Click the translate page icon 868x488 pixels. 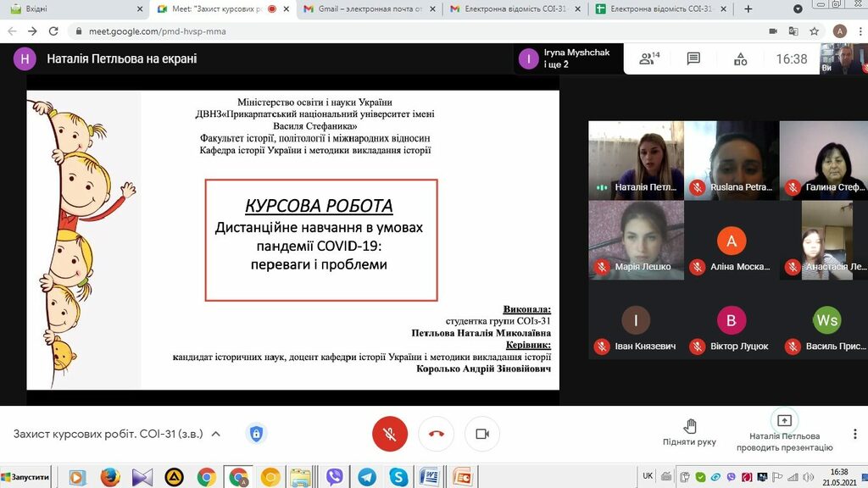(793, 31)
